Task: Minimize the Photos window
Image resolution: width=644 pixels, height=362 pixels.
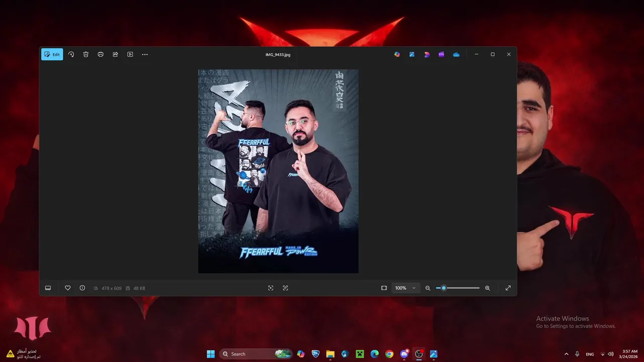Action: [476, 54]
